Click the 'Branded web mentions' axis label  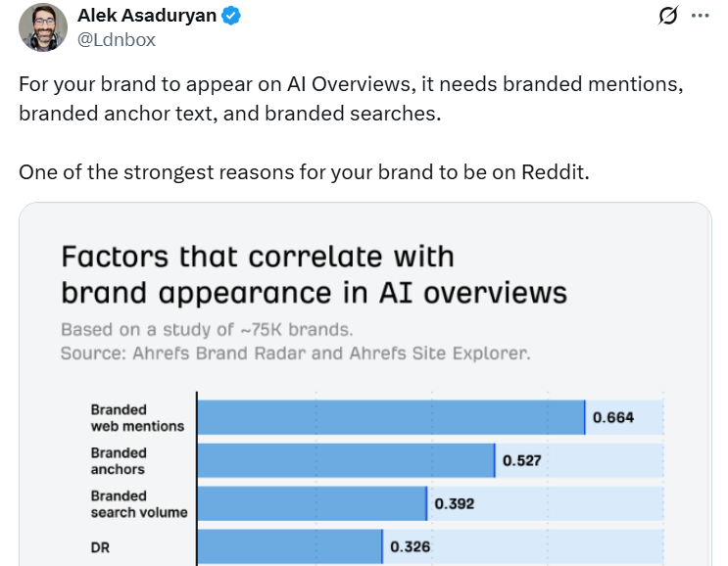(x=137, y=417)
